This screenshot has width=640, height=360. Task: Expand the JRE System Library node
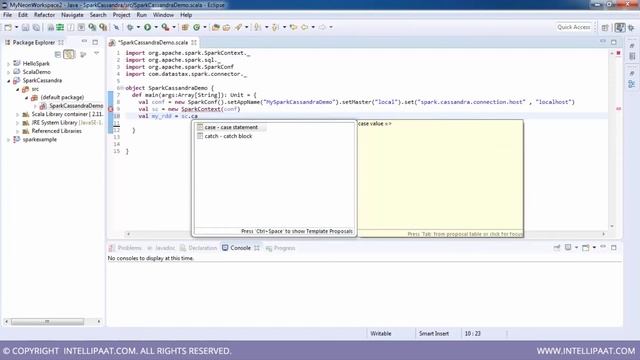pos(18,123)
